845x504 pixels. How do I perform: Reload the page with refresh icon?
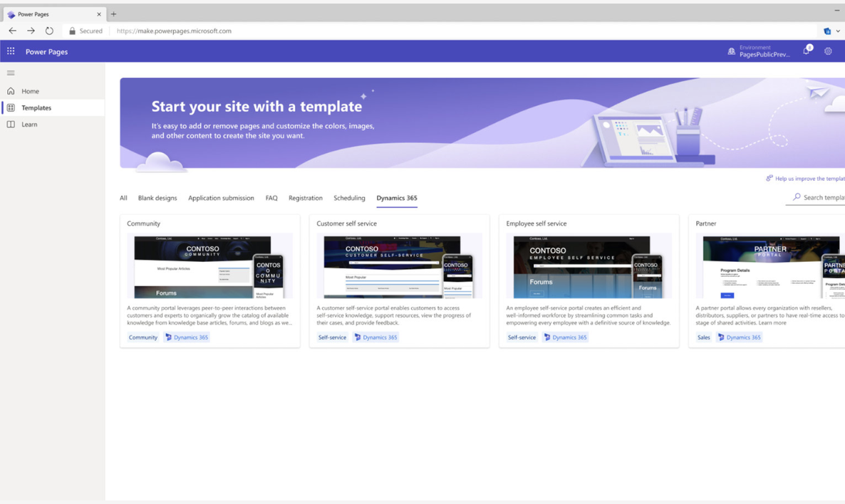(49, 31)
